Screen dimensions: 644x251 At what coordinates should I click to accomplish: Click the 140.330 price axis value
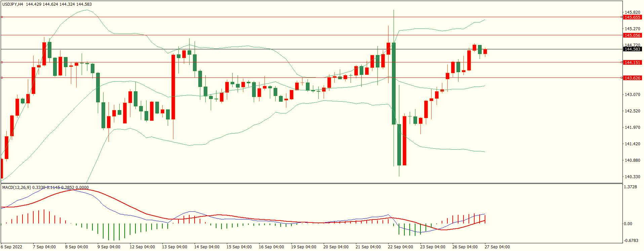632,177
